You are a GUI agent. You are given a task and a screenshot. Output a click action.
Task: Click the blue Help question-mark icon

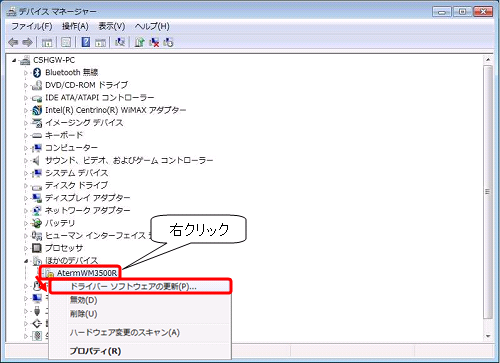(x=86, y=42)
